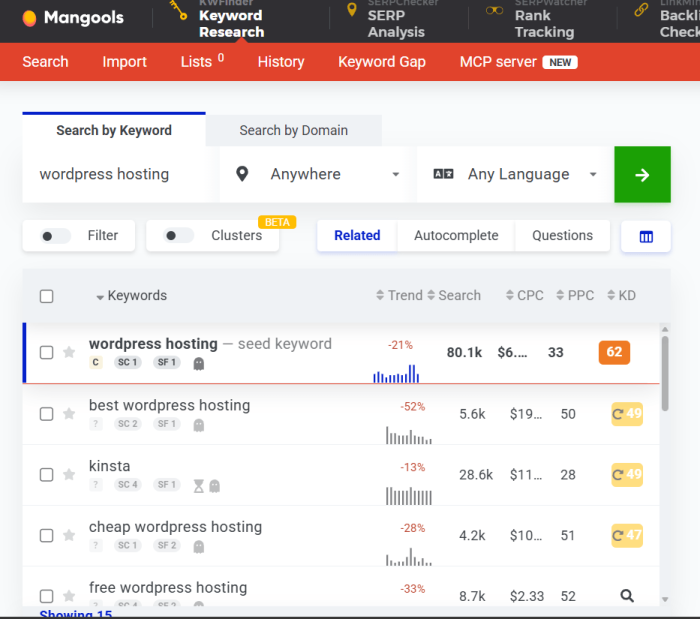Open KWFinder Keyword Research tool
The image size is (700, 619).
[231, 21]
